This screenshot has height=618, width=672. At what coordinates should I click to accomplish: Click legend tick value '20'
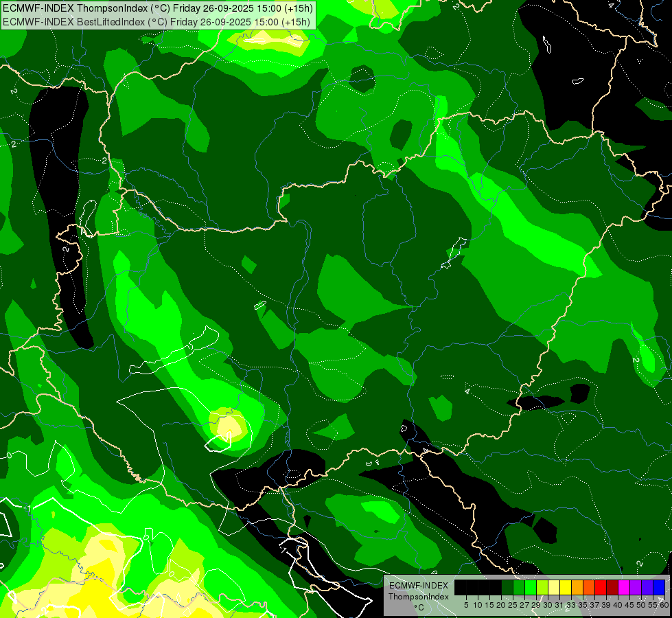pos(501,605)
